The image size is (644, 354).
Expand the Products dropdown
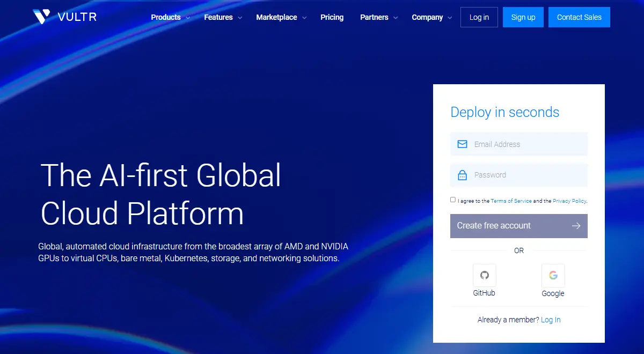pyautogui.click(x=170, y=17)
